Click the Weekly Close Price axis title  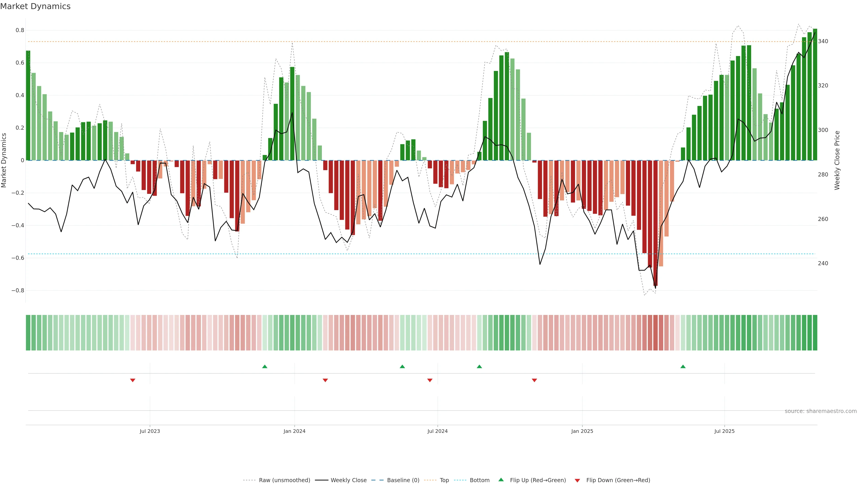[837, 160]
